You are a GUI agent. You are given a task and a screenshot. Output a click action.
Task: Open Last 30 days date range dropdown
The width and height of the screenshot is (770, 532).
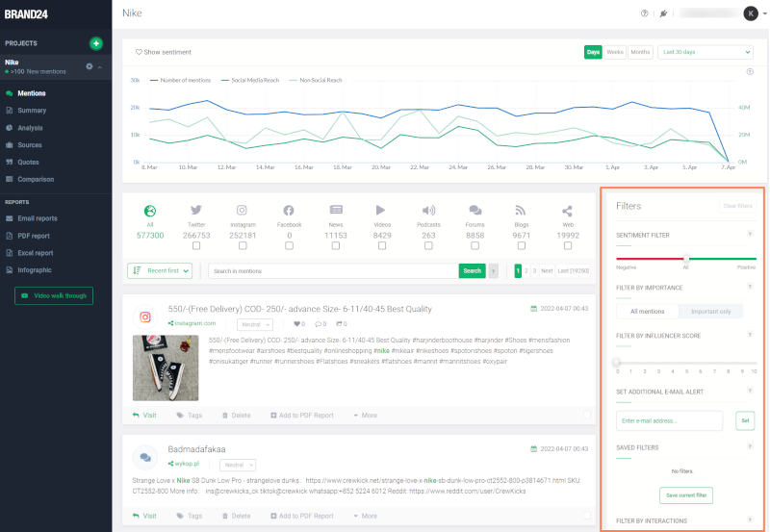pyautogui.click(x=706, y=52)
